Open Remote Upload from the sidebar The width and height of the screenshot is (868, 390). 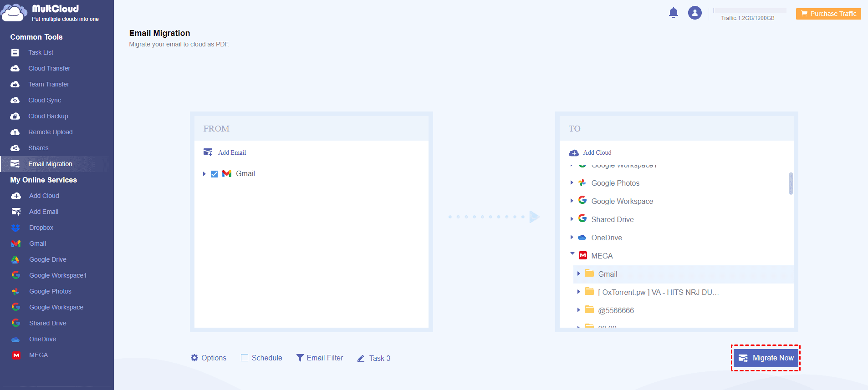51,132
